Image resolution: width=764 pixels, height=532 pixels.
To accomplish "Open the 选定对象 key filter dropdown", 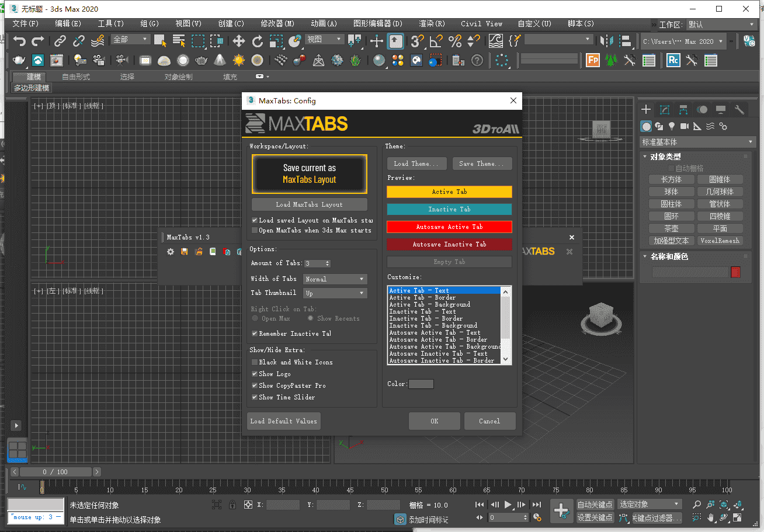I will [650, 504].
